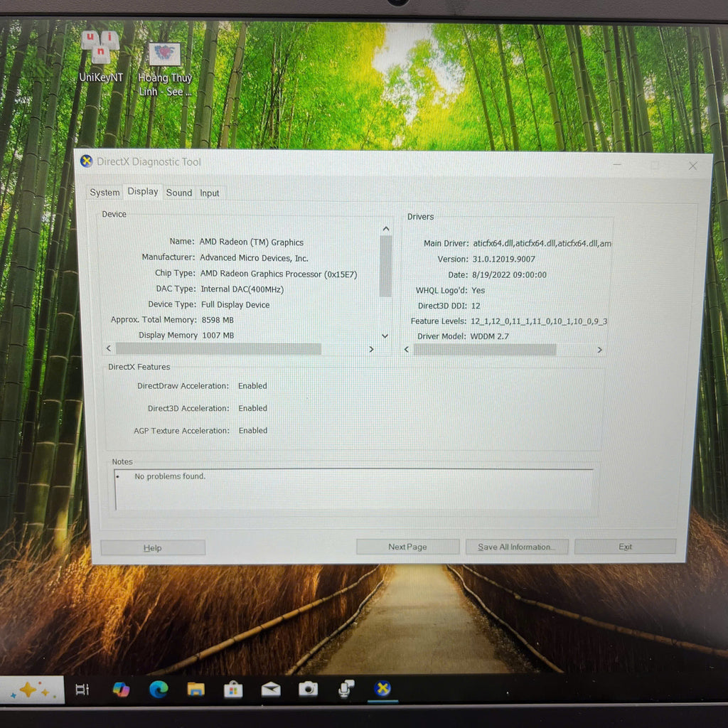This screenshot has width=728, height=728.
Task: Open File Explorer from the taskbar
Action: pos(196,689)
